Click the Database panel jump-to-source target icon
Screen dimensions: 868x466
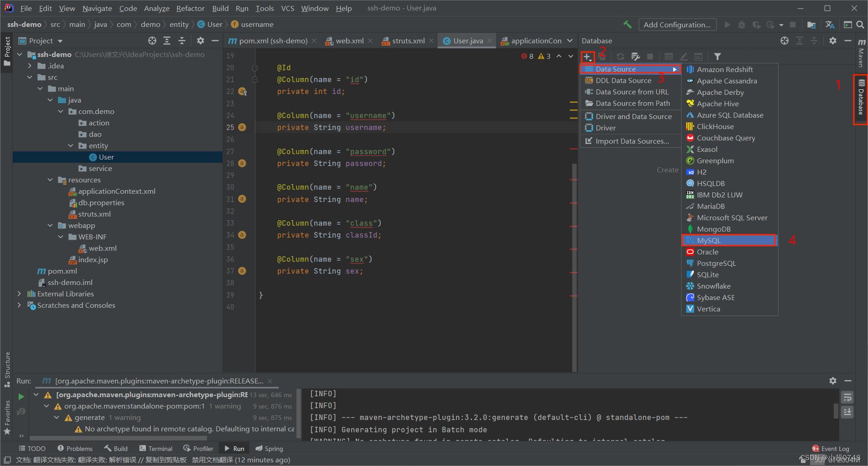coord(785,41)
